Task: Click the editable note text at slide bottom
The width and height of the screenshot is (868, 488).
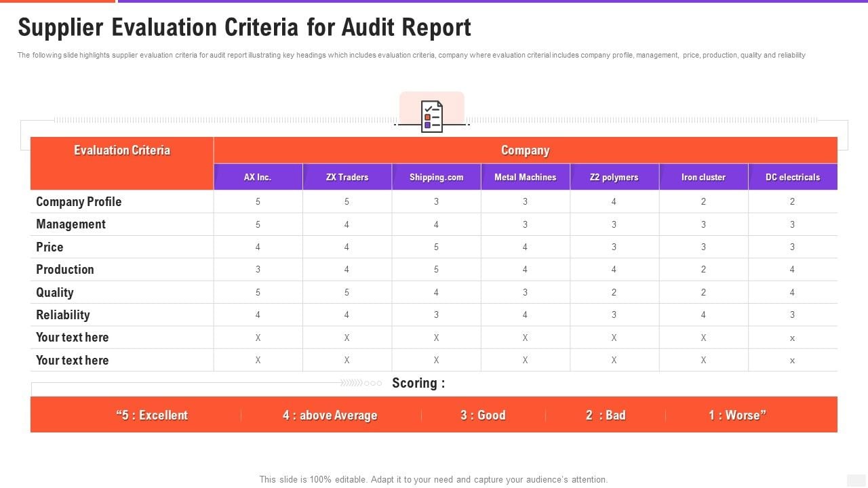Action: coord(433,479)
